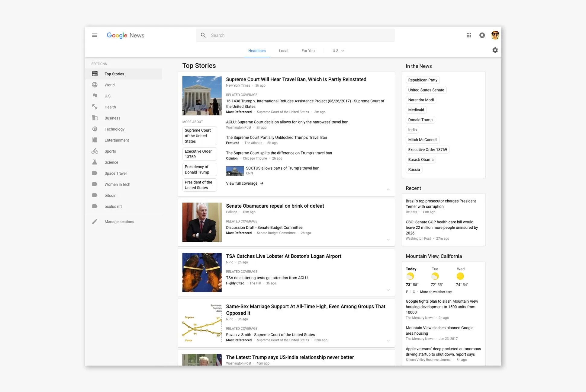The height and width of the screenshot is (392, 586).
Task: Open the U.S. edition dropdown
Action: 337,50
